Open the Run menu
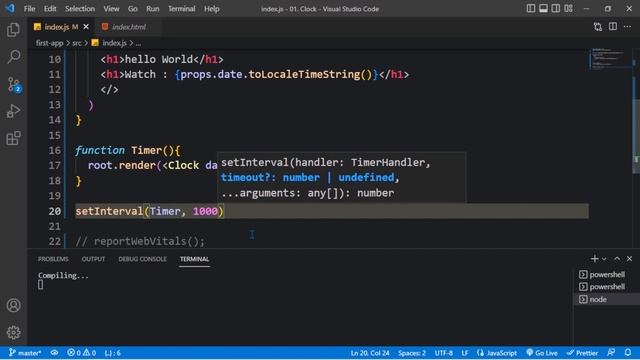640x360 pixels. tap(153, 9)
